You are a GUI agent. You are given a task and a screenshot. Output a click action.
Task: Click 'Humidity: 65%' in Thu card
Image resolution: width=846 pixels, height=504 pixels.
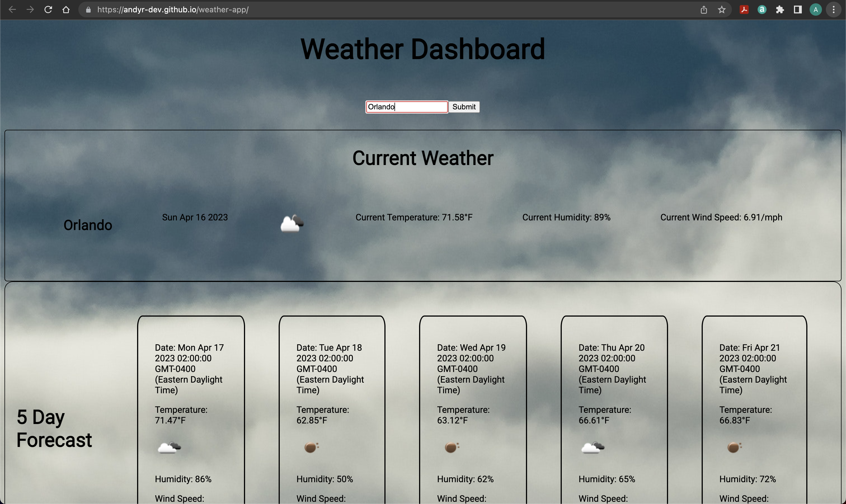[x=607, y=479]
